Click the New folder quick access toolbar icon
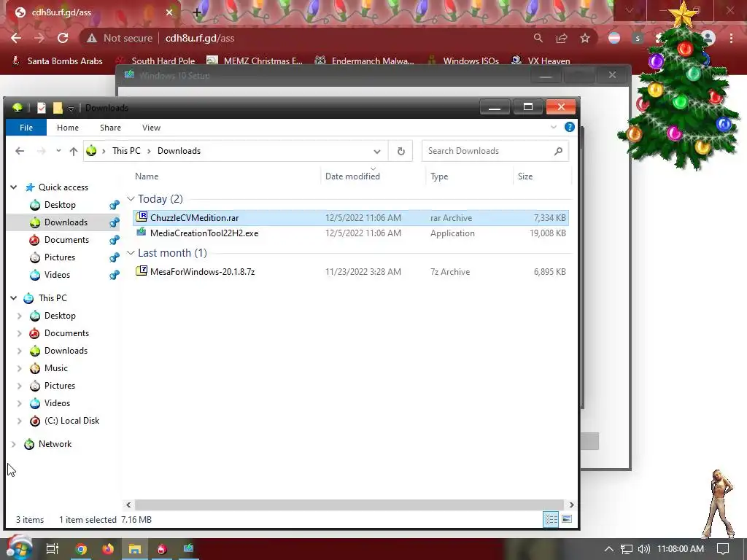The height and width of the screenshot is (560, 747). pos(58,108)
